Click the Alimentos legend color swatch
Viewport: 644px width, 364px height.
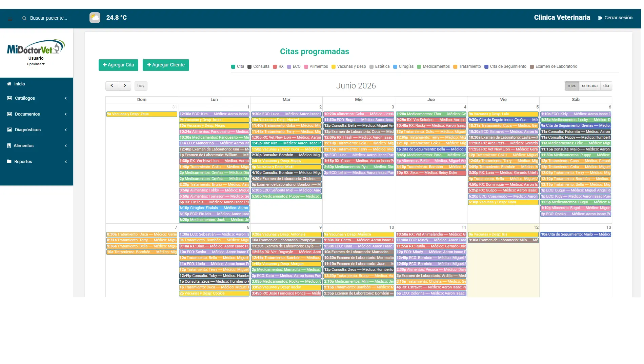click(x=306, y=67)
